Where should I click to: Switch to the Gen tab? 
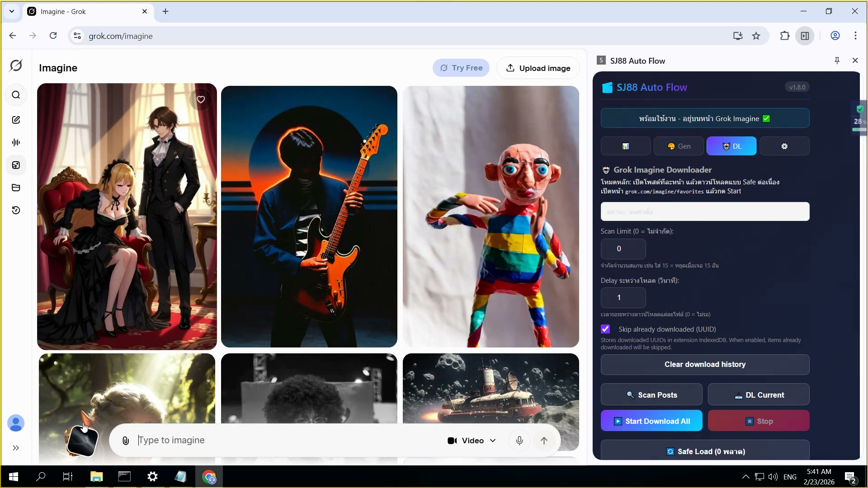679,146
